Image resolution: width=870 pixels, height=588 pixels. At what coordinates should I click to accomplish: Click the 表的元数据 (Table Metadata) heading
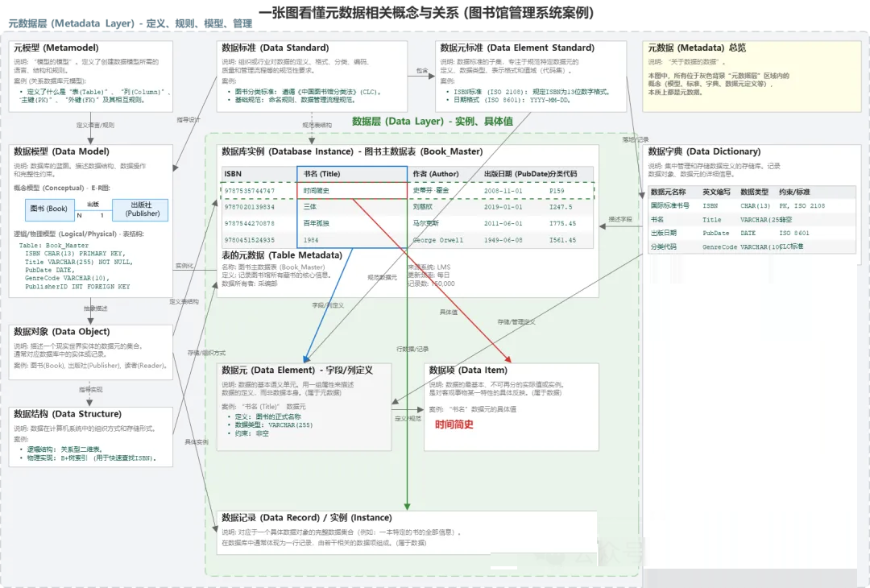coord(281,255)
